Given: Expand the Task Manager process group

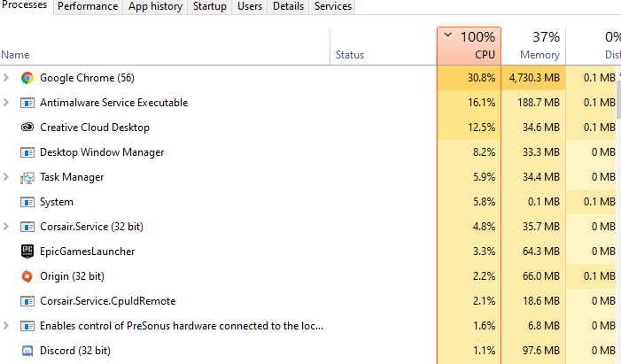Looking at the screenshot, I should coord(6,177).
